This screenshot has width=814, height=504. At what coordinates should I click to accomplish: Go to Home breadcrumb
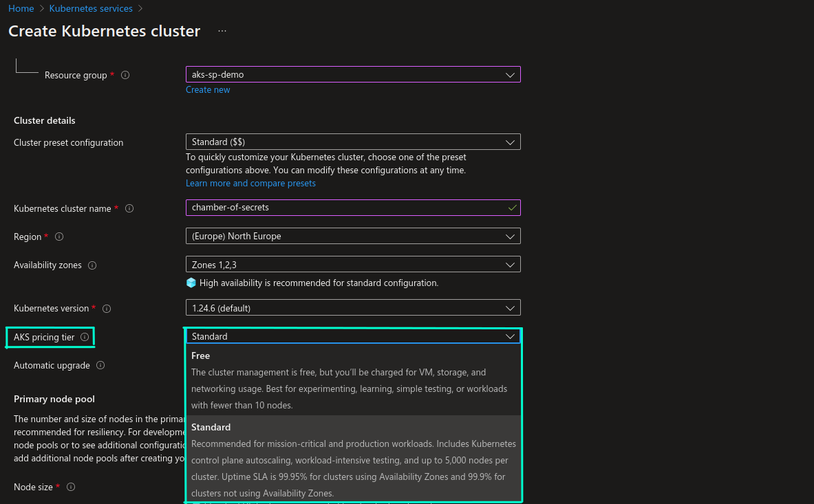[x=21, y=8]
